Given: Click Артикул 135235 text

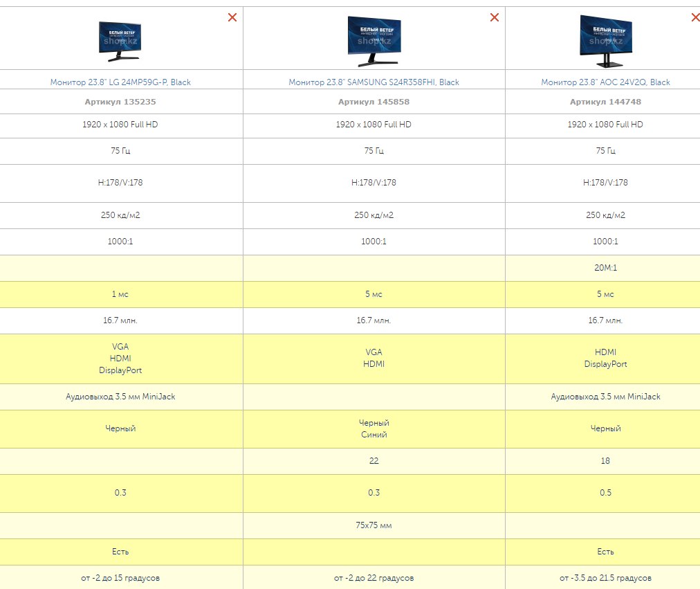Looking at the screenshot, I should coord(120,102).
